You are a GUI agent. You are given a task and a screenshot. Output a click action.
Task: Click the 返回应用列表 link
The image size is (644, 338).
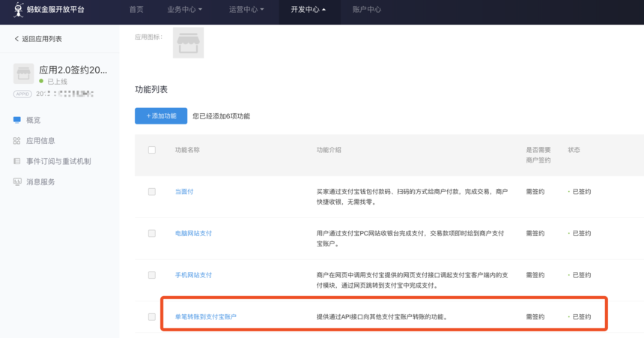pos(42,39)
